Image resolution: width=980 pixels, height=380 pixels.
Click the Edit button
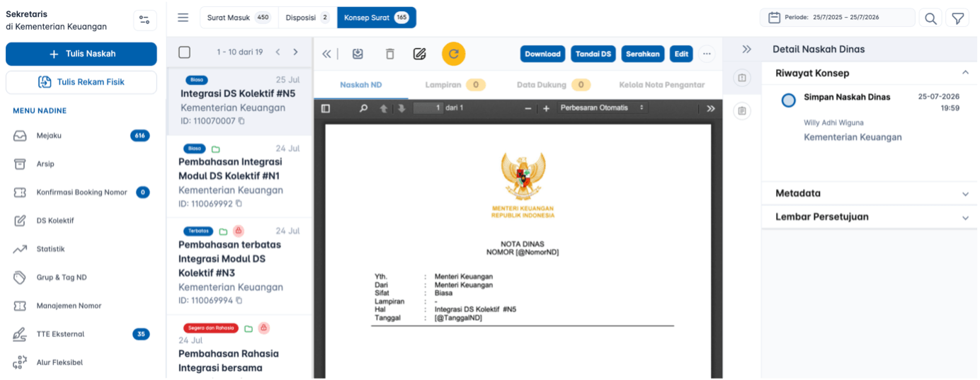(681, 54)
